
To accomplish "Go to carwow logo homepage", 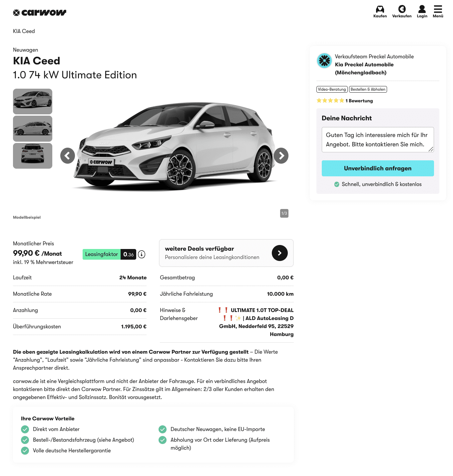I will [40, 13].
